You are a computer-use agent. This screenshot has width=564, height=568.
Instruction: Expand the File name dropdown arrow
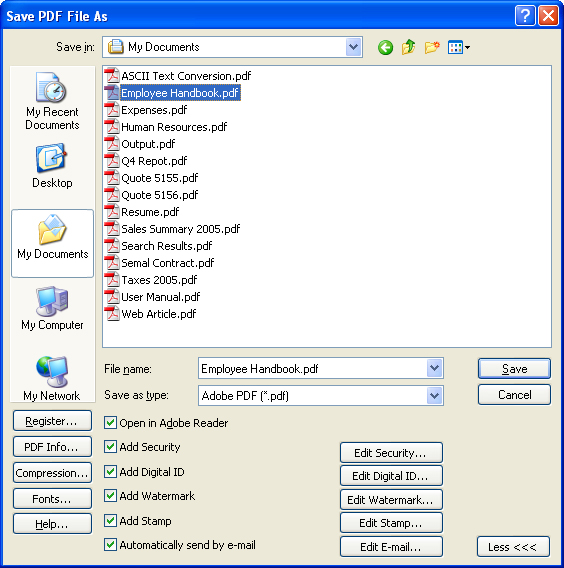[434, 368]
